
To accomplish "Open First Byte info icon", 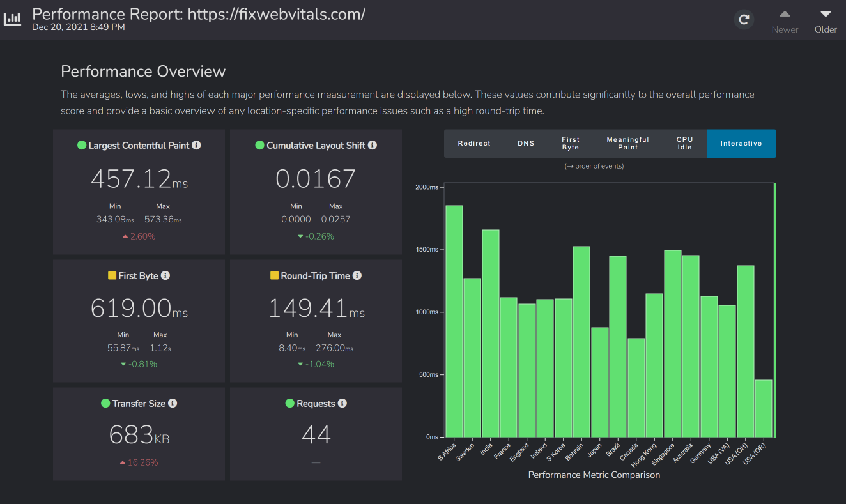I will [x=165, y=275].
